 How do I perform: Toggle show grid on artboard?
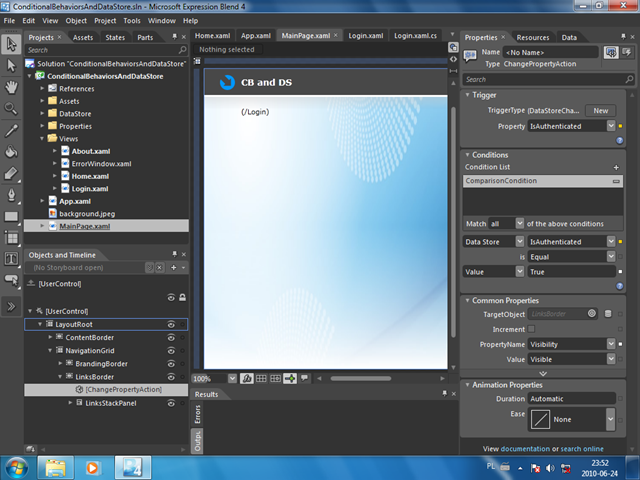(x=261, y=378)
